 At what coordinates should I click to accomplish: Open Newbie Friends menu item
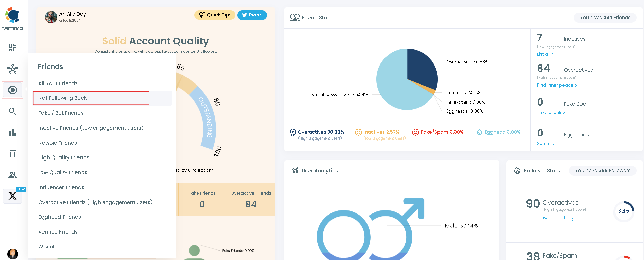58,143
